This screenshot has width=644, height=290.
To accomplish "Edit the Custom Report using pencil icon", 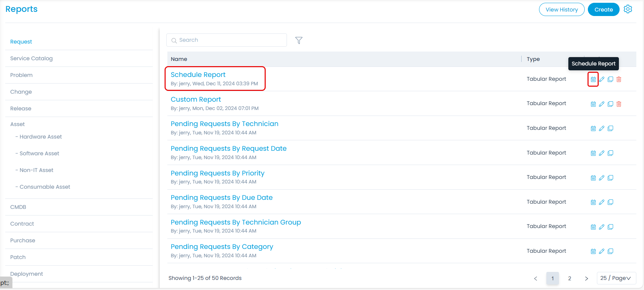I will click(601, 104).
